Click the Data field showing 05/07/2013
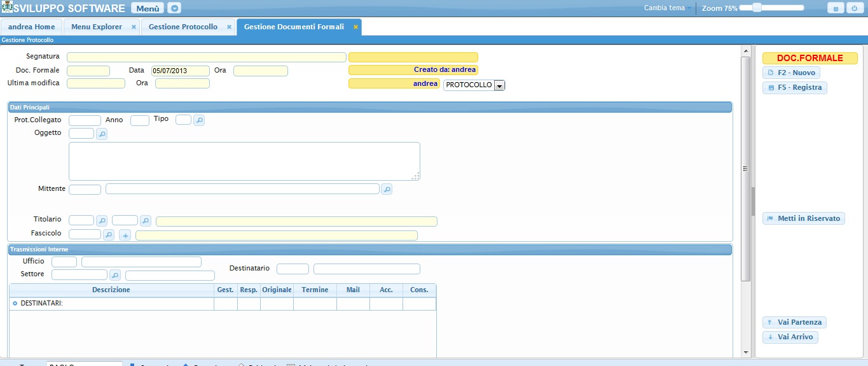Image resolution: width=868 pixels, height=366 pixels. 180,71
